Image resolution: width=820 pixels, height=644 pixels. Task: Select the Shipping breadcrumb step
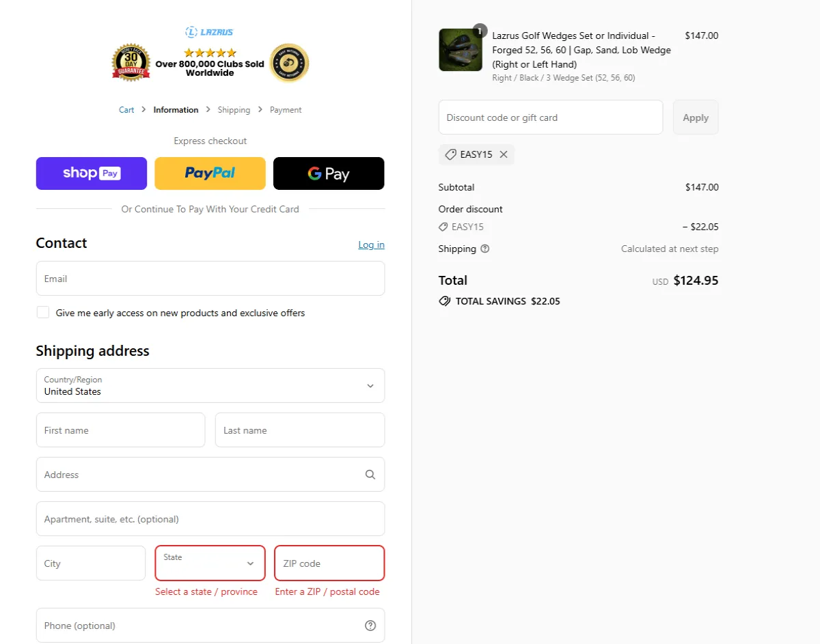[234, 110]
